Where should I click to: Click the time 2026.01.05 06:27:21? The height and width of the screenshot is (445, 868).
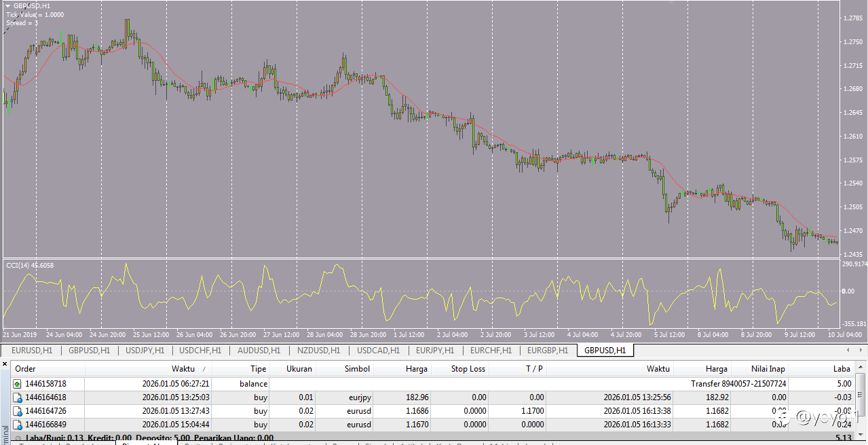click(176, 384)
